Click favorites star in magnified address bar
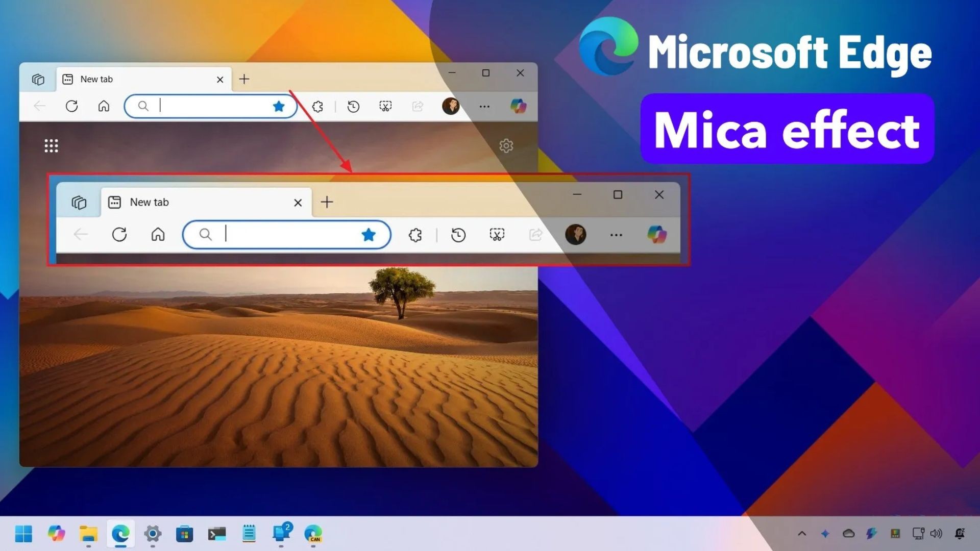The width and height of the screenshot is (980, 551). (x=369, y=235)
